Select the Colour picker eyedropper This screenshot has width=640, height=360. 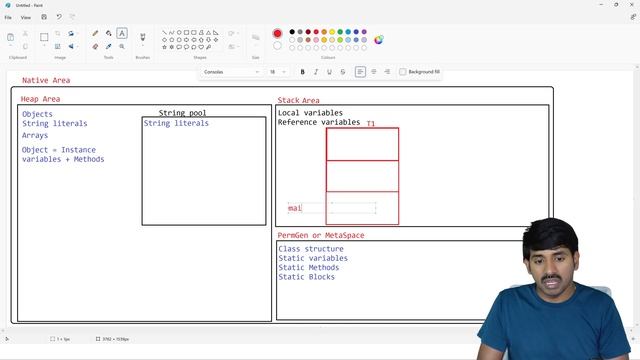[109, 47]
